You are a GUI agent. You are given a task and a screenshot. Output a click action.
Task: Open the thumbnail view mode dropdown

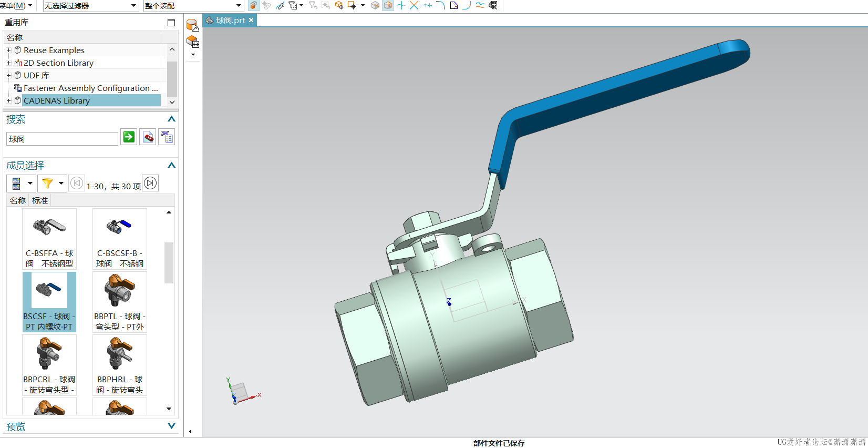pyautogui.click(x=30, y=183)
